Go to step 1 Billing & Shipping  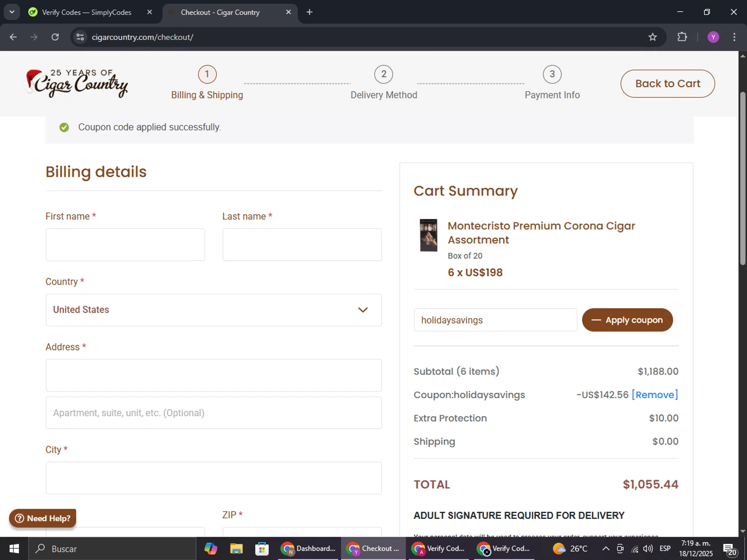click(207, 83)
